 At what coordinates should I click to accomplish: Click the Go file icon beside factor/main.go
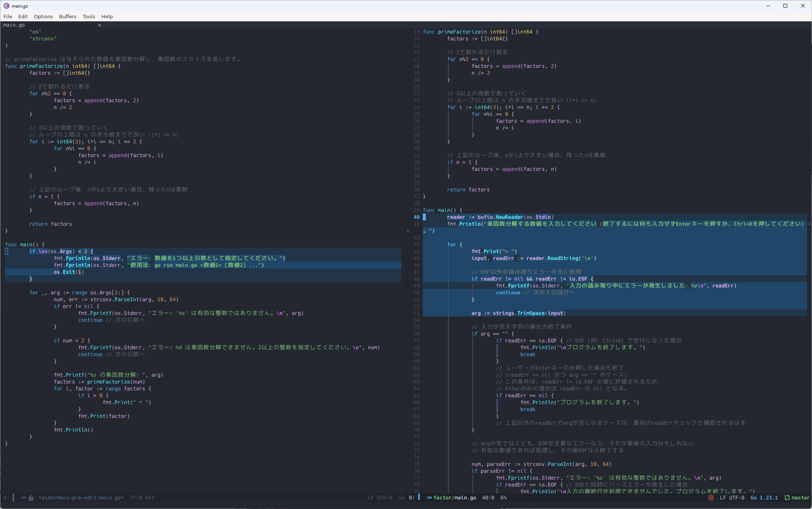[x=429, y=498]
